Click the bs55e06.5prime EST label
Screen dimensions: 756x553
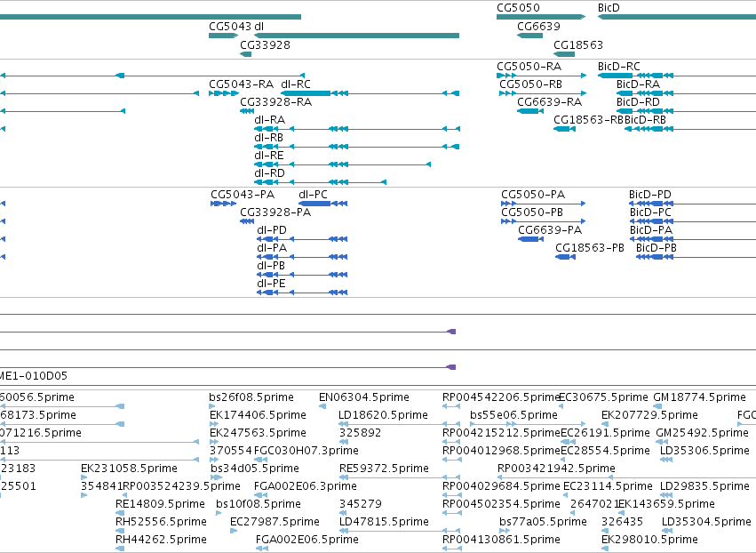[x=514, y=415]
